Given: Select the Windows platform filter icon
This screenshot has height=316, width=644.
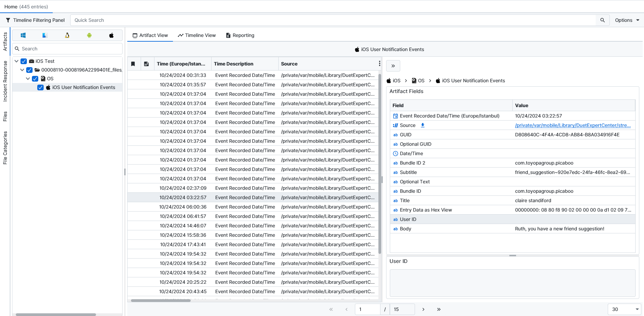Looking at the screenshot, I should tap(23, 35).
